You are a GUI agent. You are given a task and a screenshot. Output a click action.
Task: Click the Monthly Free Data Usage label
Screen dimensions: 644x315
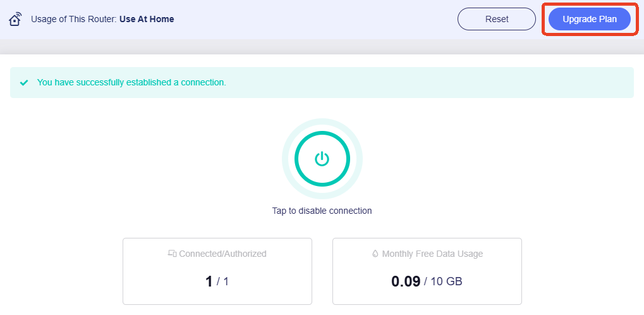pos(432,254)
